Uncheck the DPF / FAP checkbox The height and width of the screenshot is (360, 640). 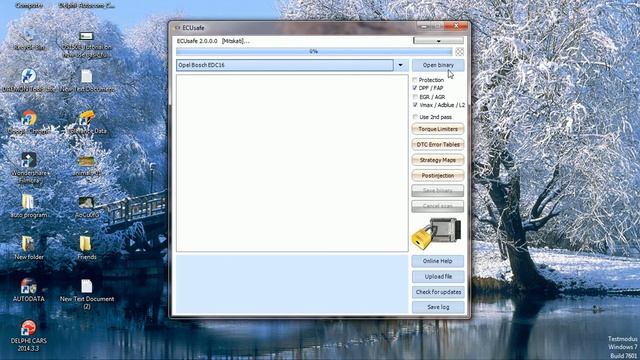tap(415, 88)
